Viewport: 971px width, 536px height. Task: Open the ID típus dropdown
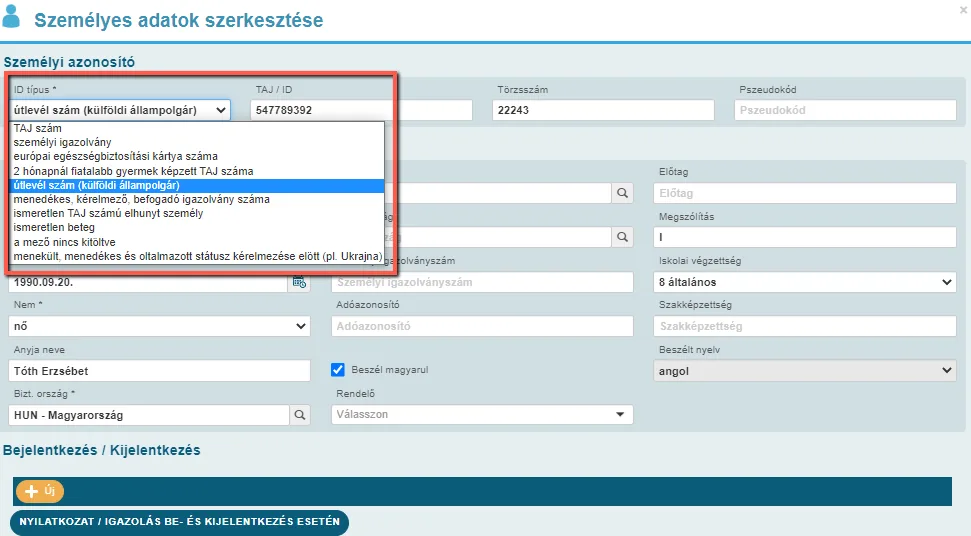coord(120,110)
